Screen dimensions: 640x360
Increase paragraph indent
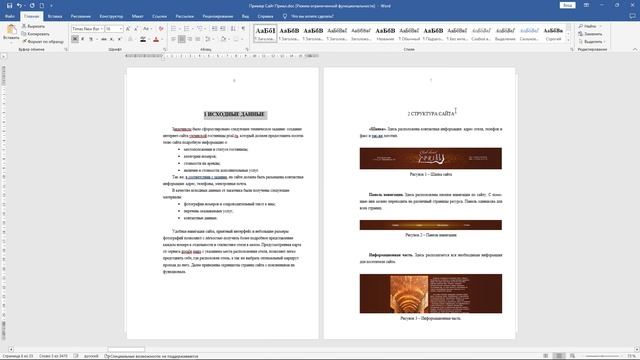(x=222, y=29)
